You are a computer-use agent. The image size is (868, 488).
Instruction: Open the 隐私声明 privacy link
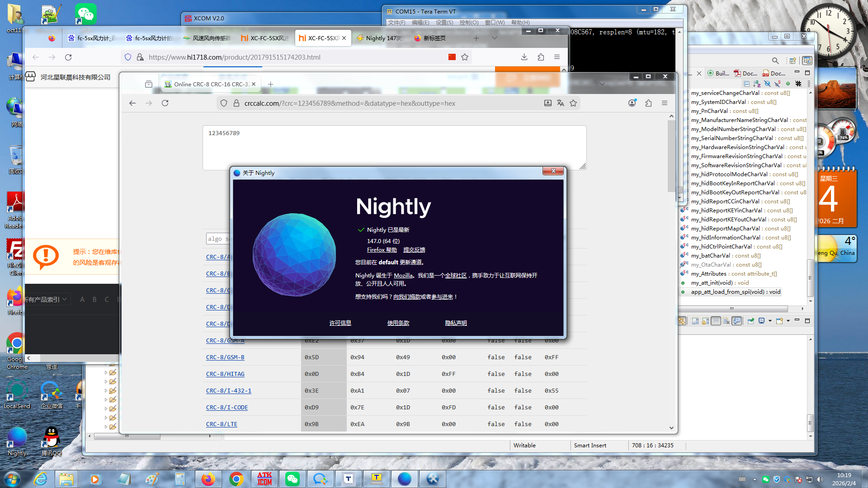[456, 323]
